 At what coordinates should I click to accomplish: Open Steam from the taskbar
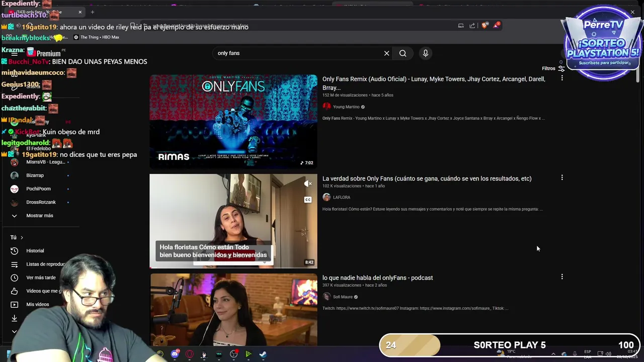coord(263,354)
